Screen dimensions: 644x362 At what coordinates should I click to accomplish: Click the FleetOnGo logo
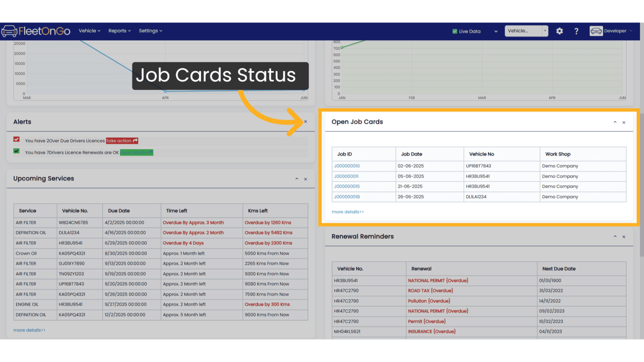(36, 31)
